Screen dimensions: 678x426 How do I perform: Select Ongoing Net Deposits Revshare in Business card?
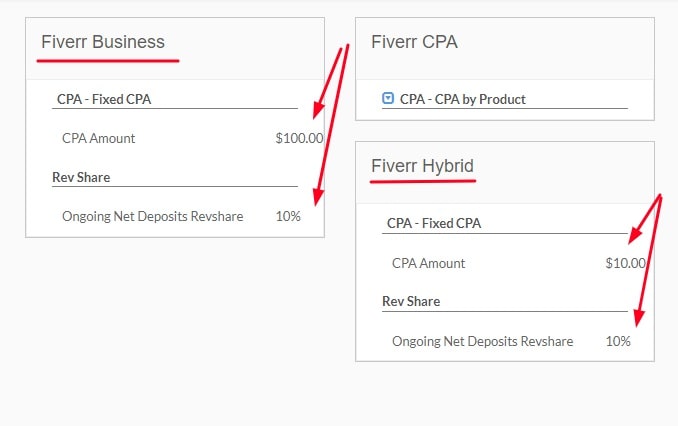153,216
